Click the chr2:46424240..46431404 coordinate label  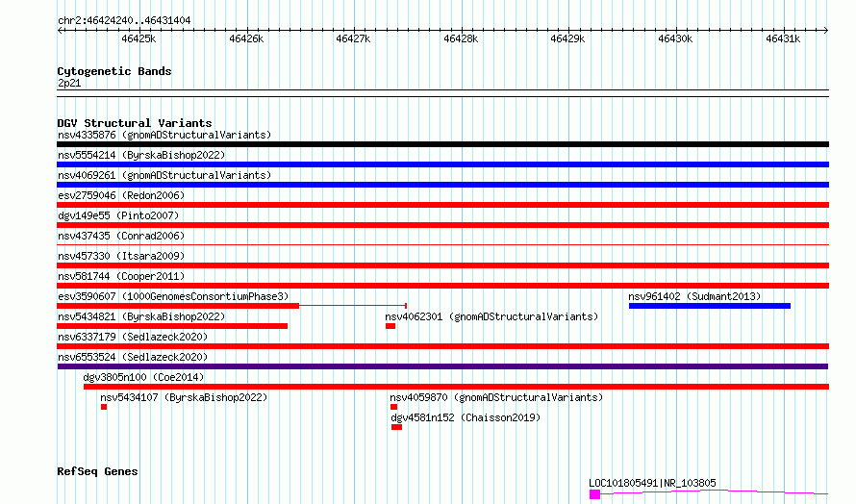pos(124,21)
